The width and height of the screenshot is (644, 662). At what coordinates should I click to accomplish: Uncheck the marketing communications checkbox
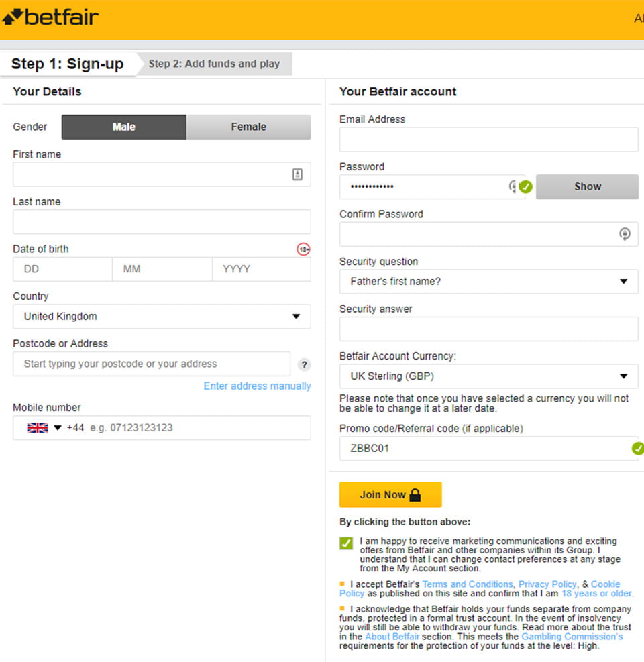[x=346, y=543]
